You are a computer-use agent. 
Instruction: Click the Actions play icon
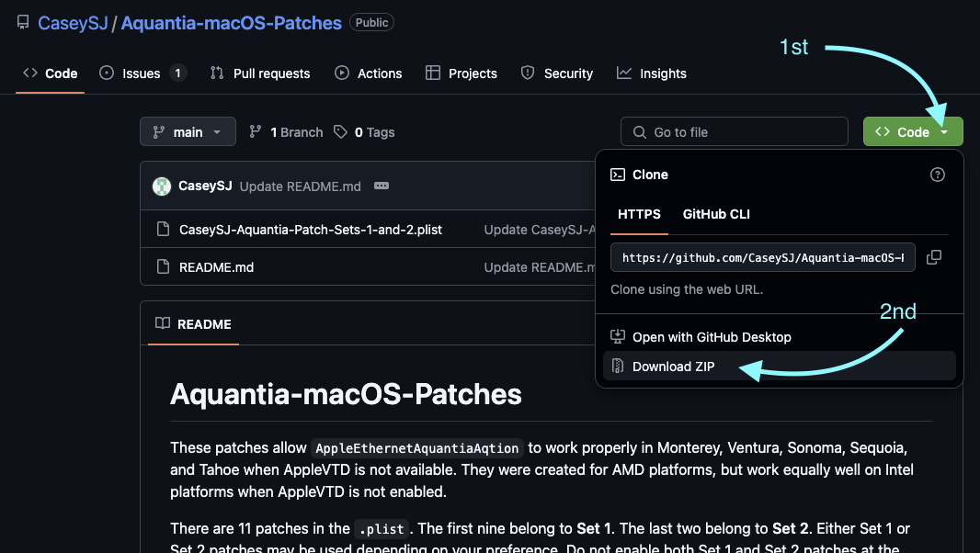342,73
